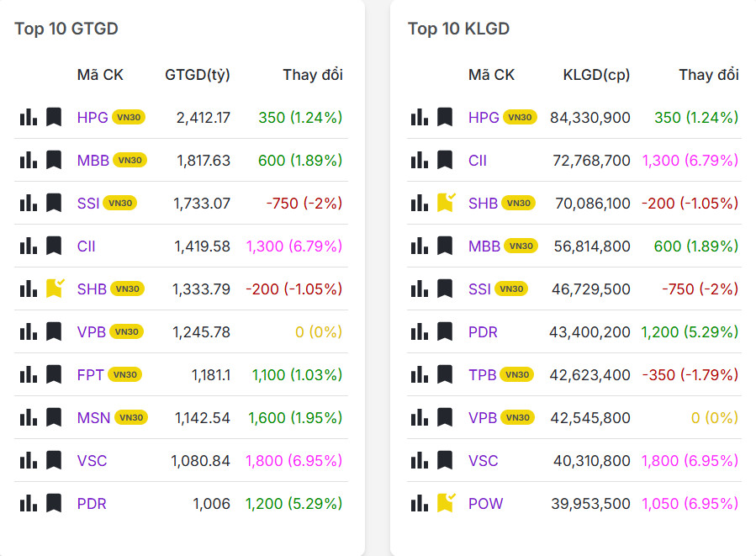Select the PDR stock code in Top 10 GTGD
Screen dimensions: 756x556
click(x=92, y=504)
